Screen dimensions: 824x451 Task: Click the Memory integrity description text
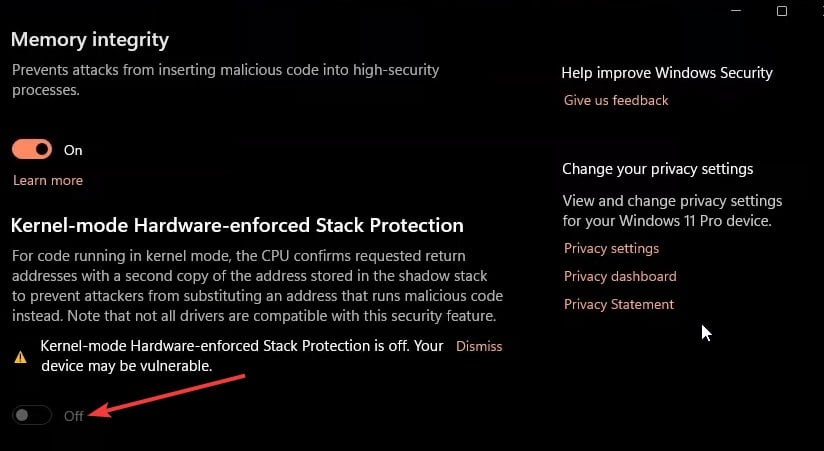point(225,80)
